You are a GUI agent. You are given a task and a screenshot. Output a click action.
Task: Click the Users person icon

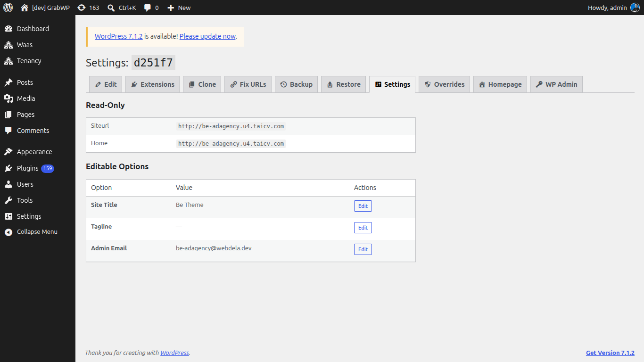coord(8,184)
